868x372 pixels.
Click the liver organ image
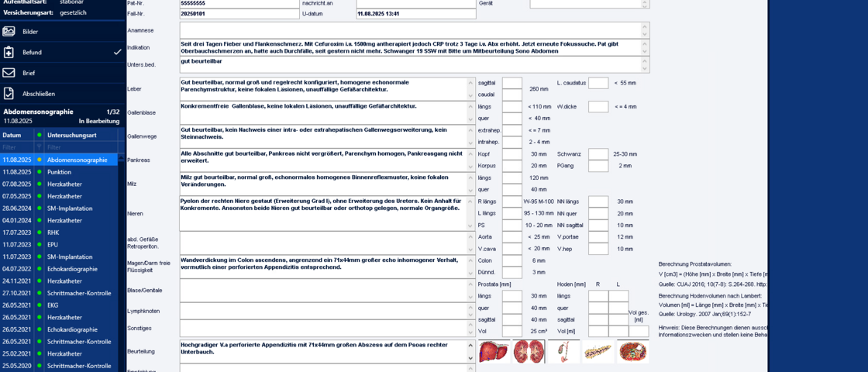click(494, 352)
